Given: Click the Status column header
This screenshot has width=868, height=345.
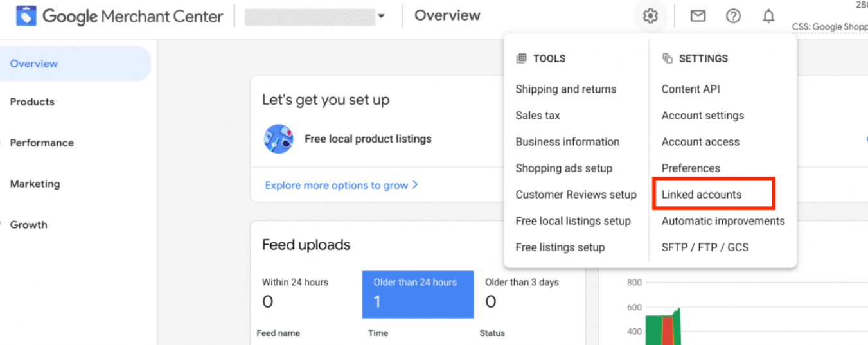Looking at the screenshot, I should [x=492, y=333].
